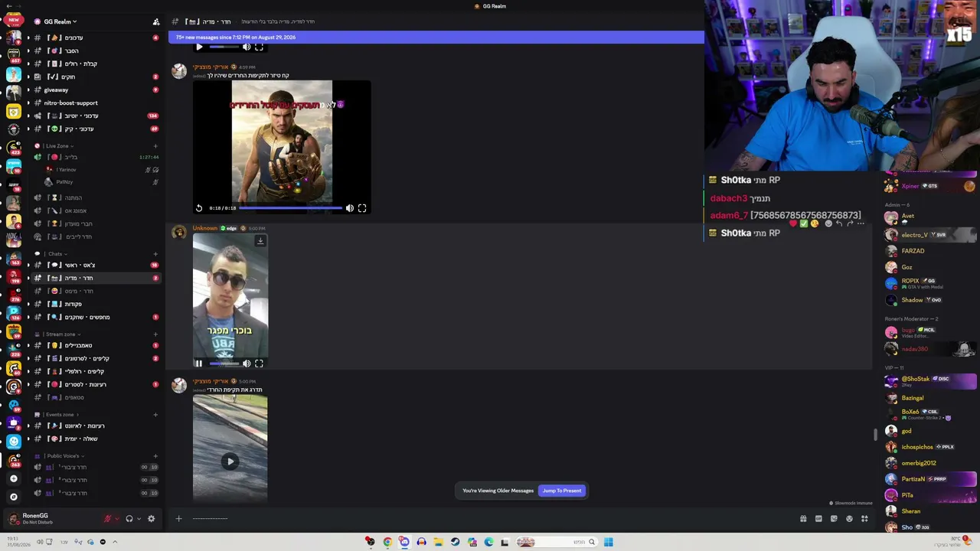
Task: Click the Windows Start button
Action: click(608, 542)
